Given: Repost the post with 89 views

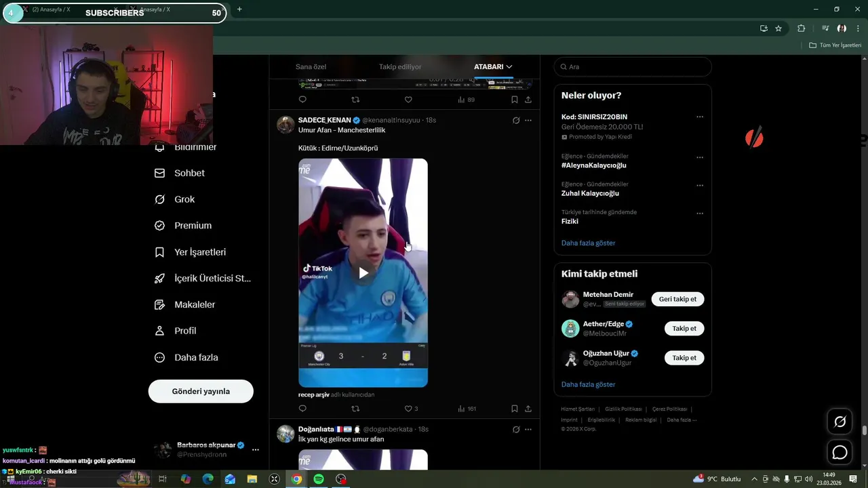Looking at the screenshot, I should click(x=355, y=100).
